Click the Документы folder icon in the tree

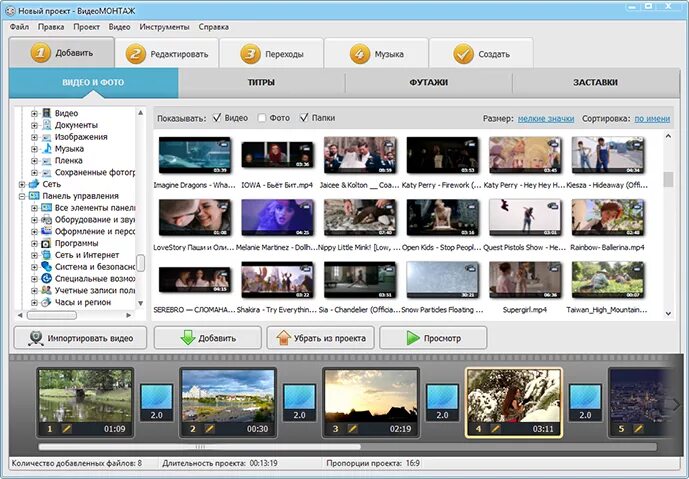click(46, 125)
